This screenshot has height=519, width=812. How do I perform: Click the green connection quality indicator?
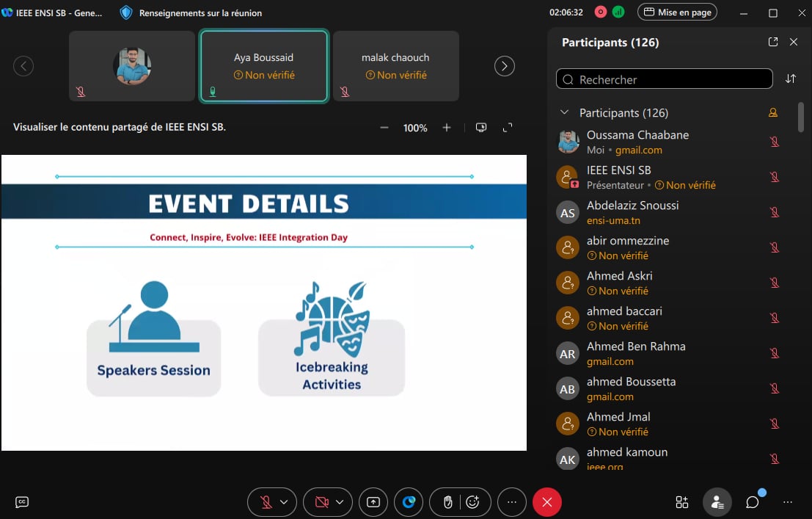(x=618, y=12)
